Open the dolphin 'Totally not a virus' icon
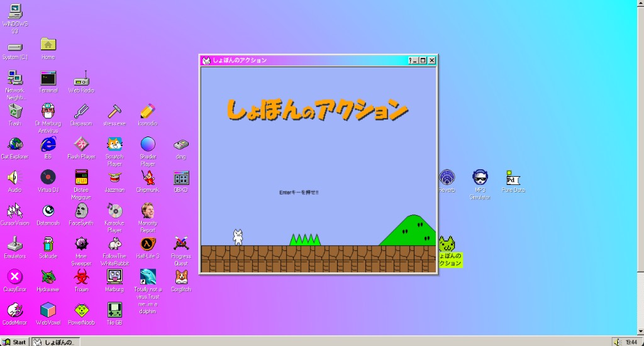Viewport: 644px width, 346px height. [x=148, y=277]
